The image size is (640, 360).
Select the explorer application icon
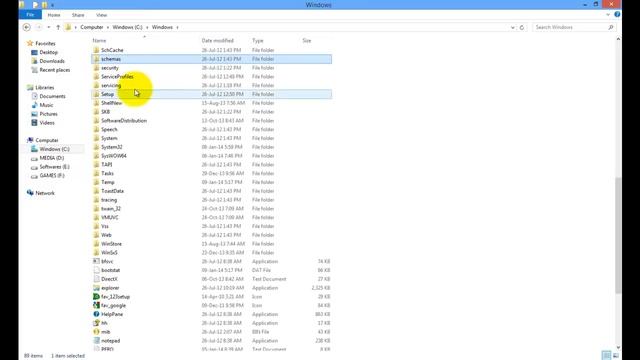96,288
